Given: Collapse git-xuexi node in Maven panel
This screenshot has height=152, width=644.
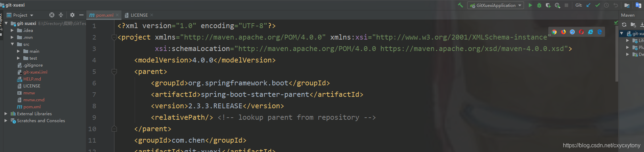Looking at the screenshot, I should [622, 33].
